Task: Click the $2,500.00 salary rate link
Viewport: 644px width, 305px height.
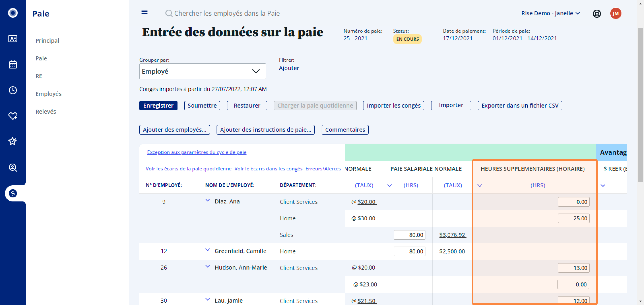Action: coord(452,251)
